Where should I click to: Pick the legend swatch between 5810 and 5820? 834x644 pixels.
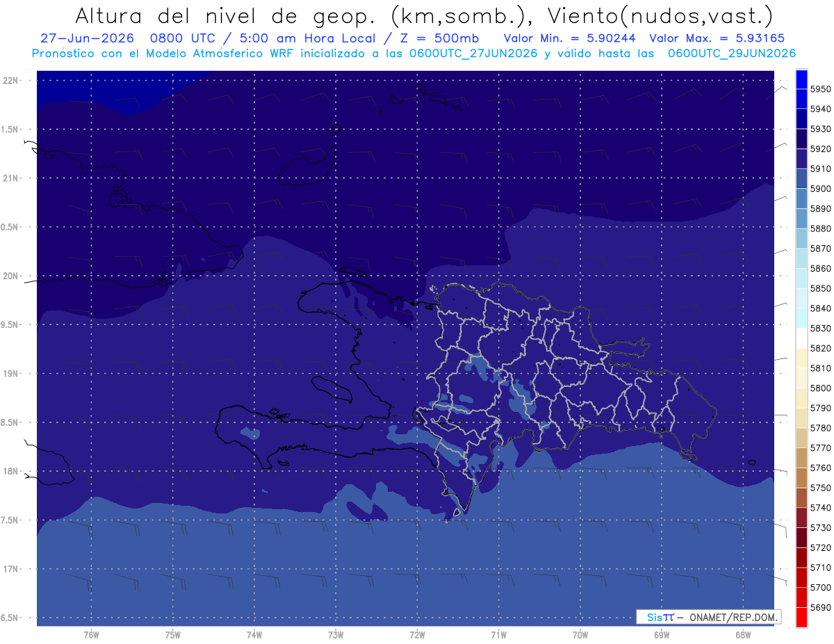pos(801,358)
